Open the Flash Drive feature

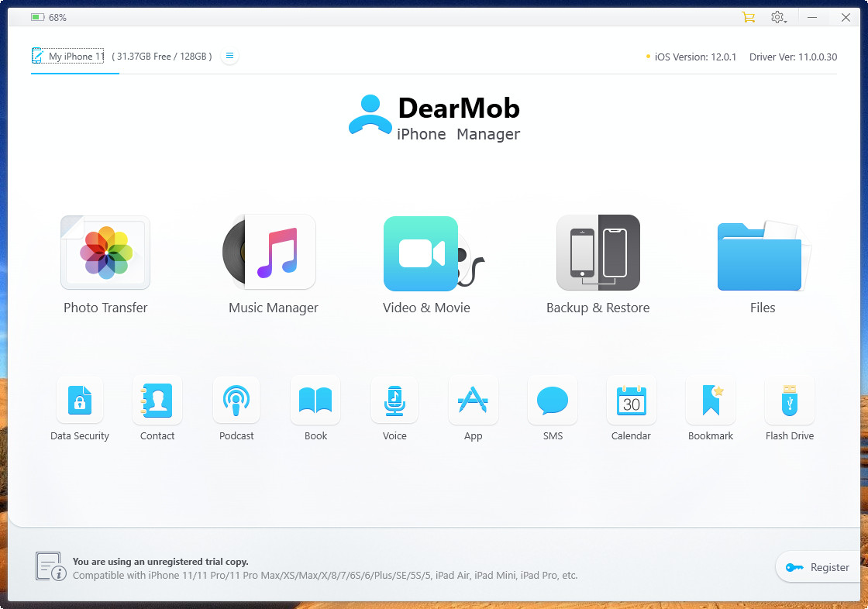click(x=789, y=401)
